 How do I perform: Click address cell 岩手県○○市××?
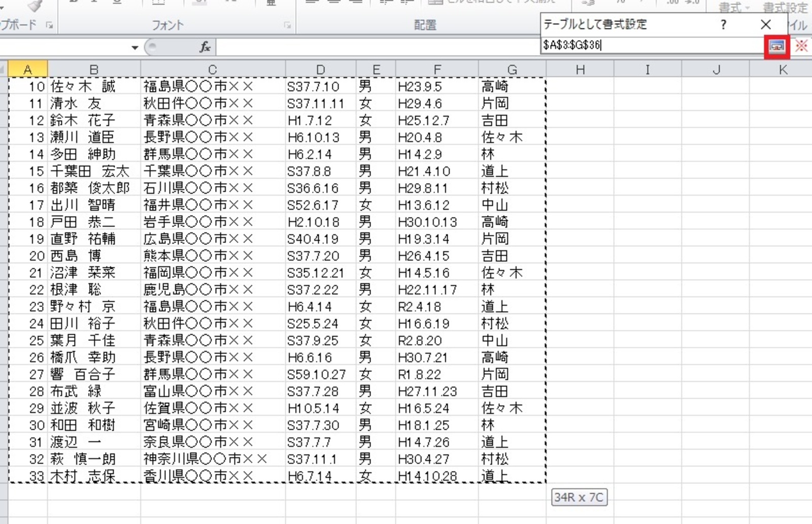[213, 222]
